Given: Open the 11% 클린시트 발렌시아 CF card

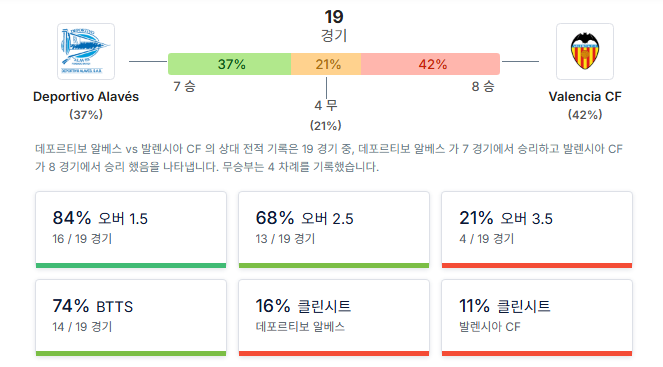Looking at the screenshot, I should 537,318.
